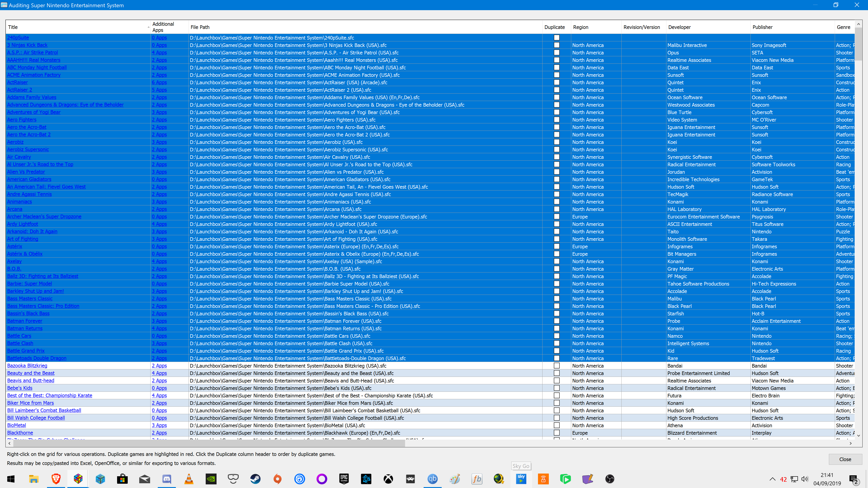Open the volume control tray icon
The image size is (868, 488).
point(805,479)
